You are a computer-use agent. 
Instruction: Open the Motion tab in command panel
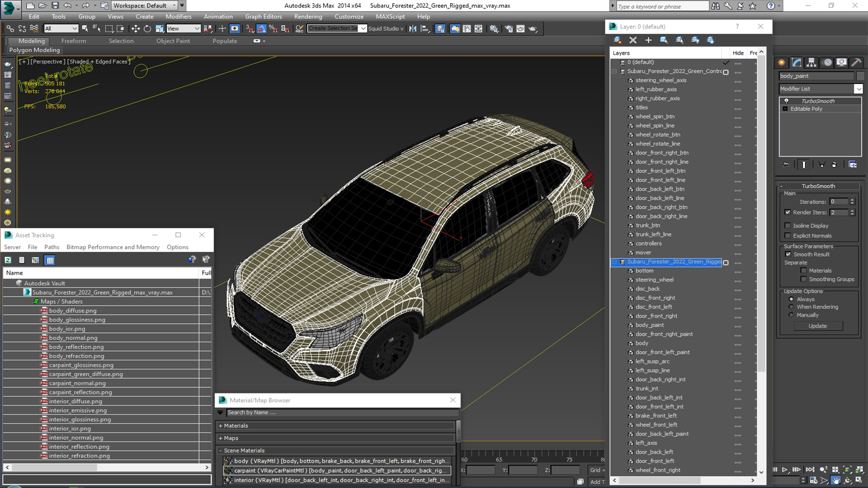827,62
